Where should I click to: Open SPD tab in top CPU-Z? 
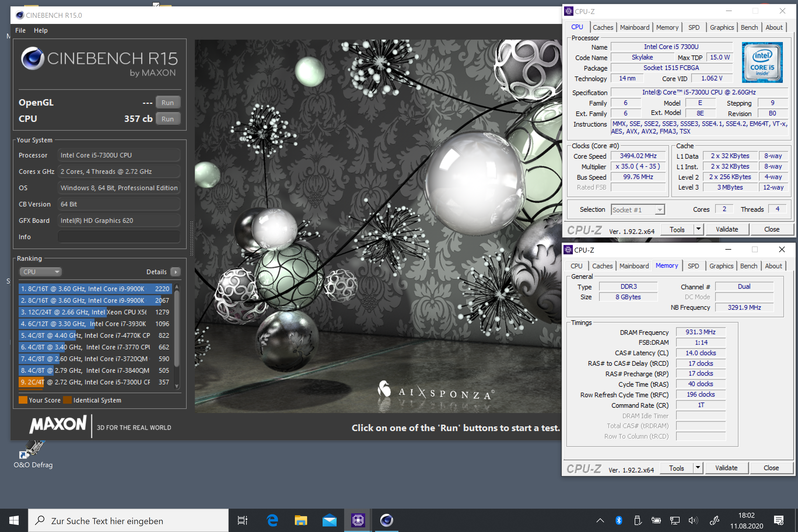coord(694,27)
